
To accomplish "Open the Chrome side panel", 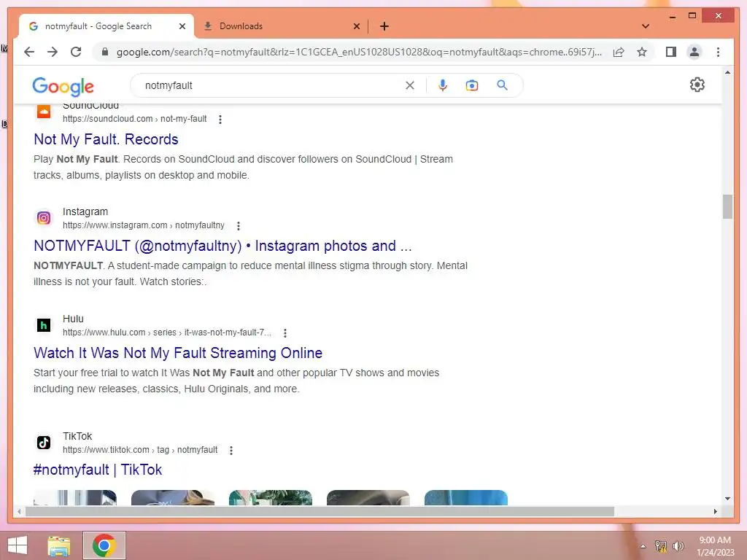I will click(x=671, y=52).
